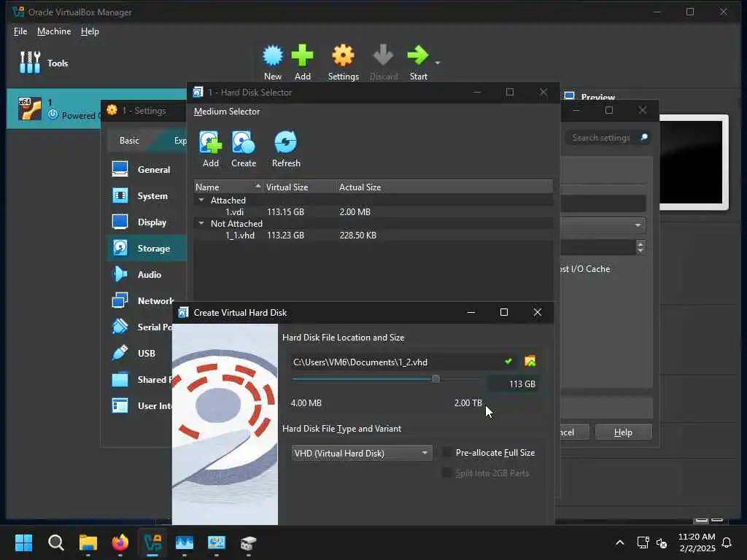Select the 1_1.vhd disk row
Image resolution: width=747 pixels, height=560 pixels.
[x=373, y=236]
